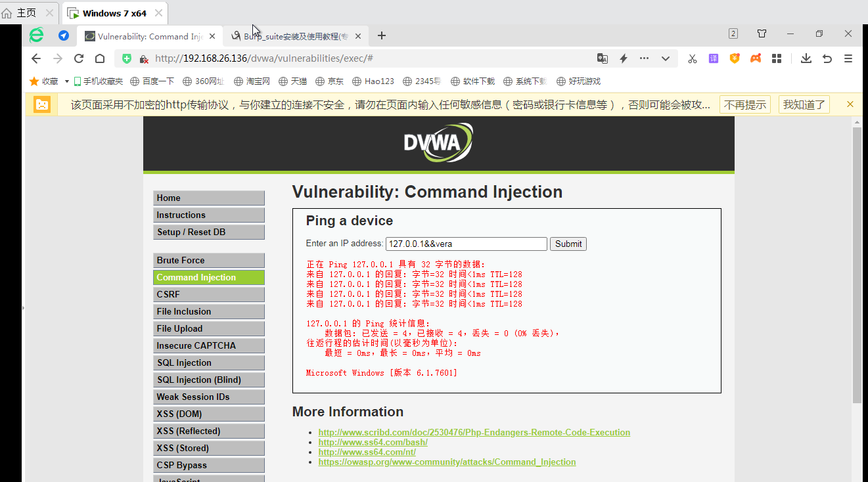Open the 手机收藏夹 bookmark
Image resolution: width=868 pixels, height=482 pixels.
click(99, 81)
